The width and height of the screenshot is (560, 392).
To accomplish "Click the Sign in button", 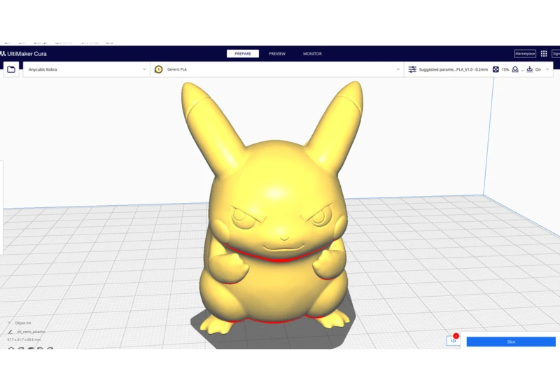I will (x=556, y=54).
